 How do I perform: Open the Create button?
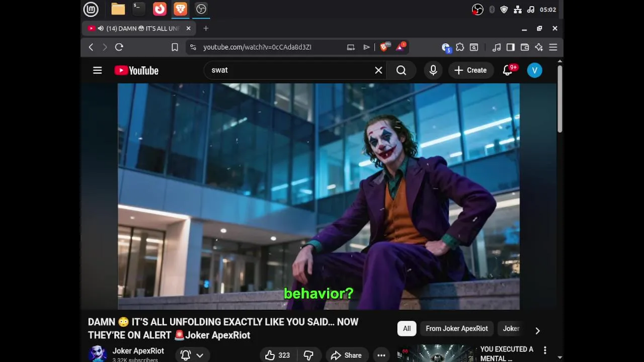click(x=470, y=70)
